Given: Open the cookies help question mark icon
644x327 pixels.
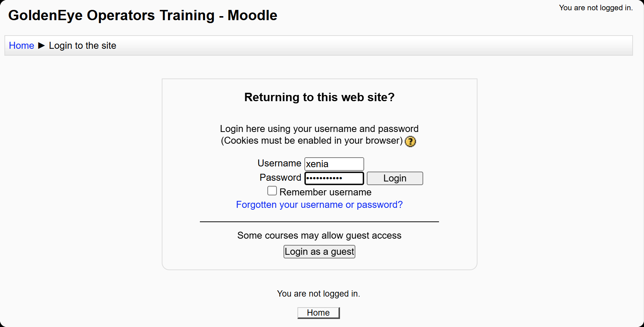Looking at the screenshot, I should (x=410, y=142).
